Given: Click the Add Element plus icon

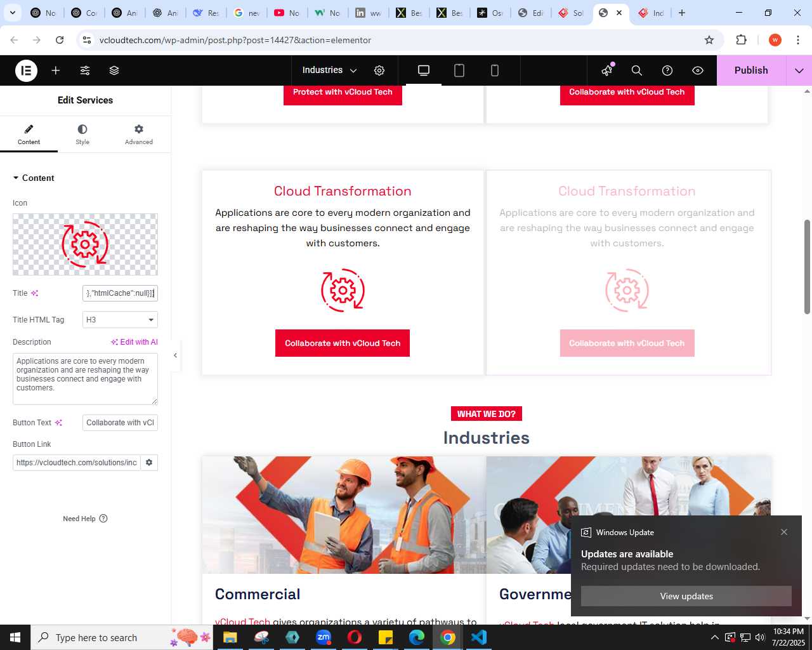Looking at the screenshot, I should pos(56,70).
